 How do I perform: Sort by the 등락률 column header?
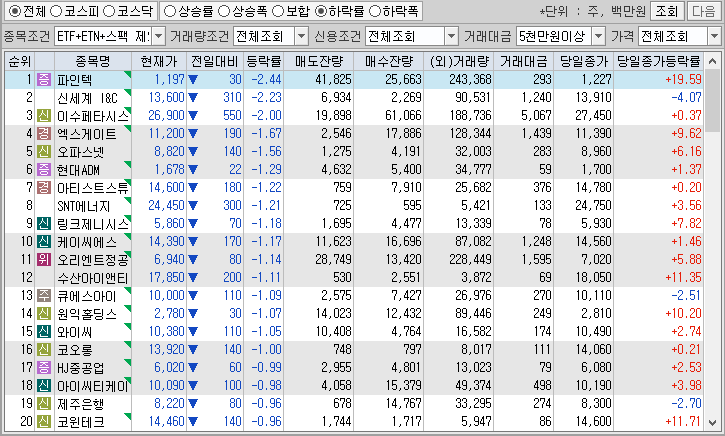pos(264,61)
